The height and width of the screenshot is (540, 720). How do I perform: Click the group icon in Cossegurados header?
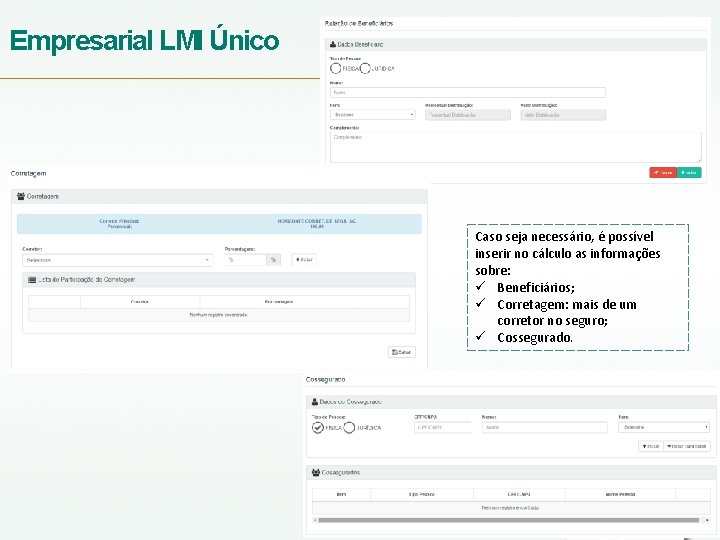pyautogui.click(x=315, y=472)
